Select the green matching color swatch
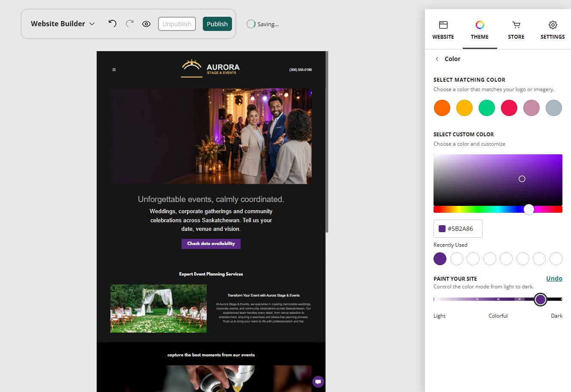 coord(487,108)
